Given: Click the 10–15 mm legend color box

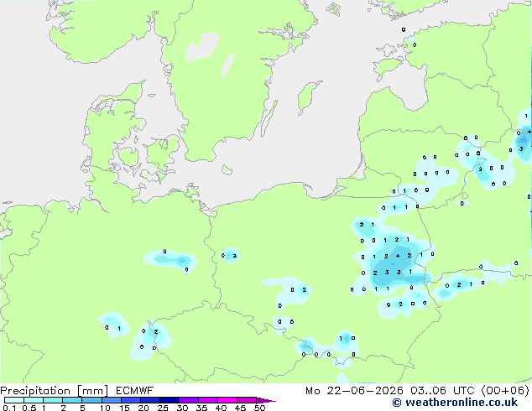Looking at the screenshot, I should point(112,400).
